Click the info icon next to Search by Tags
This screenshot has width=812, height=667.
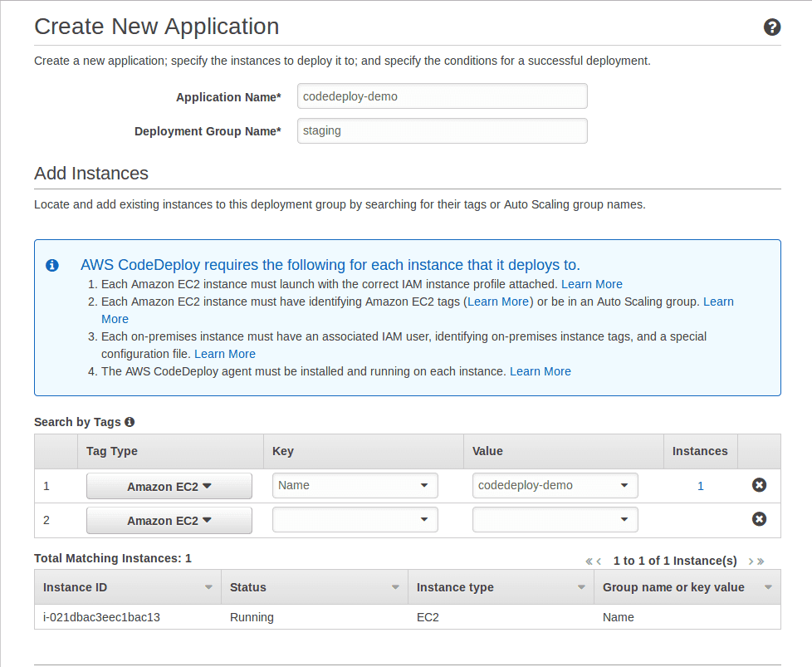[129, 422]
